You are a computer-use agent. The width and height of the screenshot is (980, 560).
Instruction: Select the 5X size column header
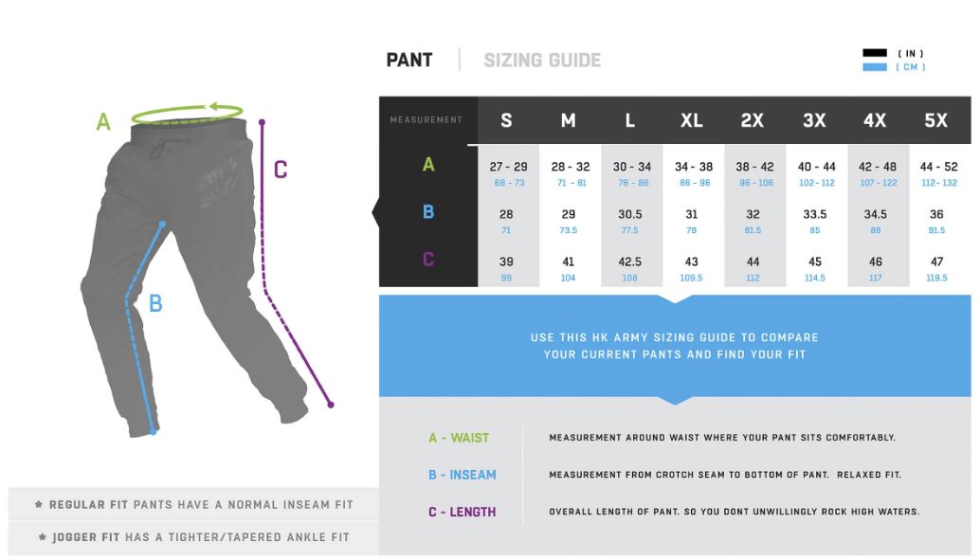935,120
